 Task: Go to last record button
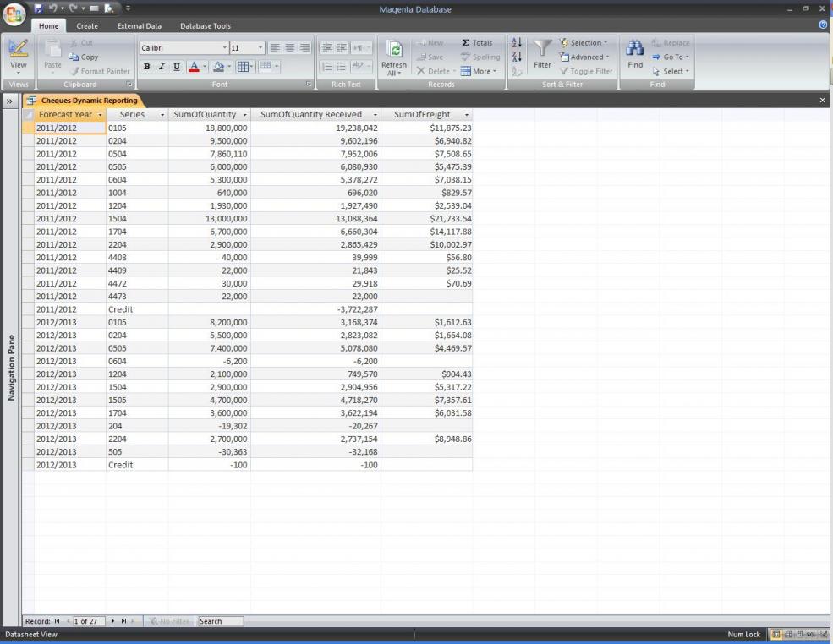click(x=123, y=620)
